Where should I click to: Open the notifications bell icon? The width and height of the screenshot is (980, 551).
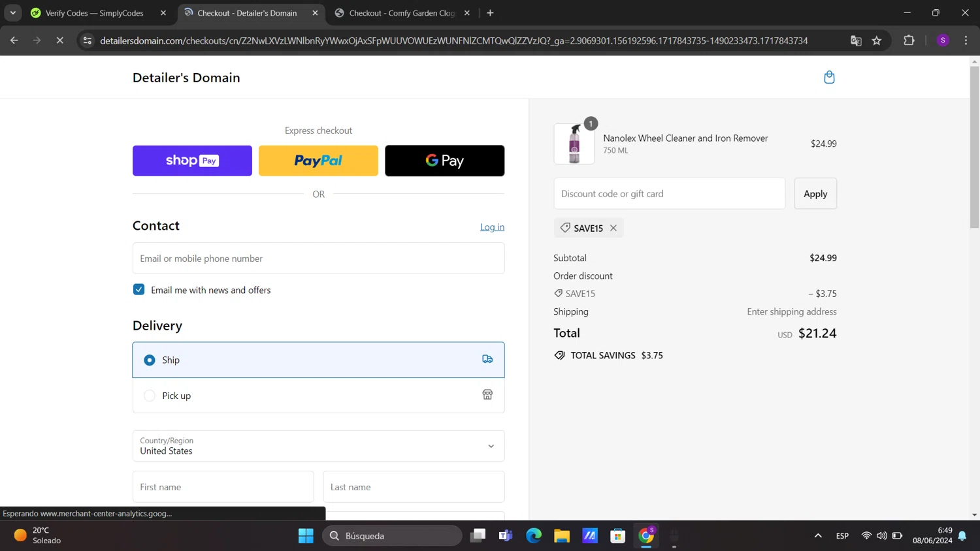point(962,536)
